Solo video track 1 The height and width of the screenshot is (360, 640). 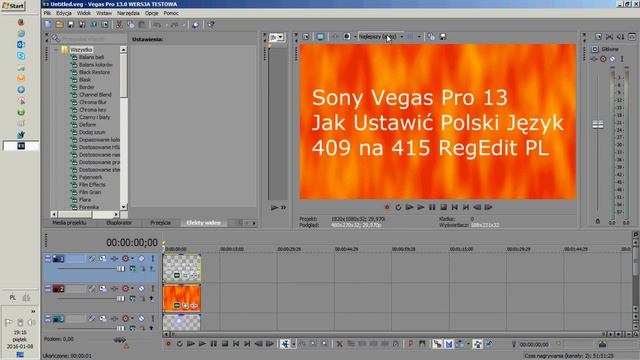pyautogui.click(x=153, y=258)
